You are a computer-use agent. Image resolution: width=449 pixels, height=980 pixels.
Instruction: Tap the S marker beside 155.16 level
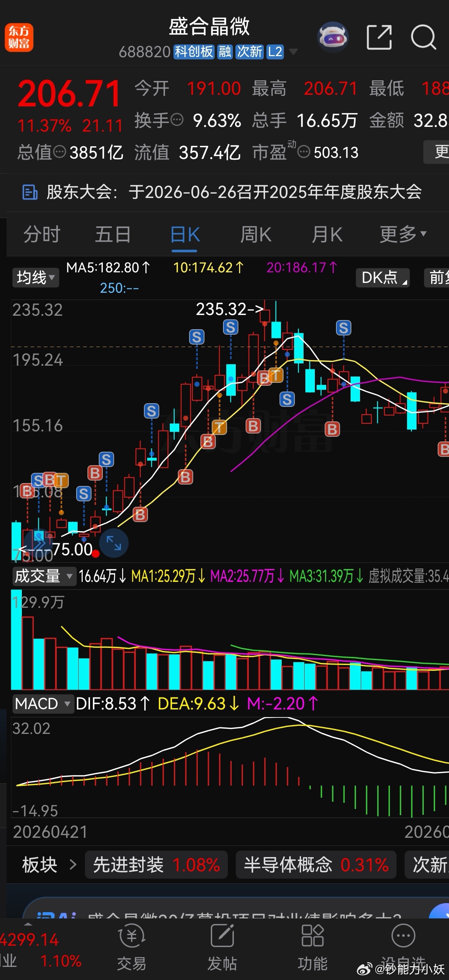click(151, 411)
